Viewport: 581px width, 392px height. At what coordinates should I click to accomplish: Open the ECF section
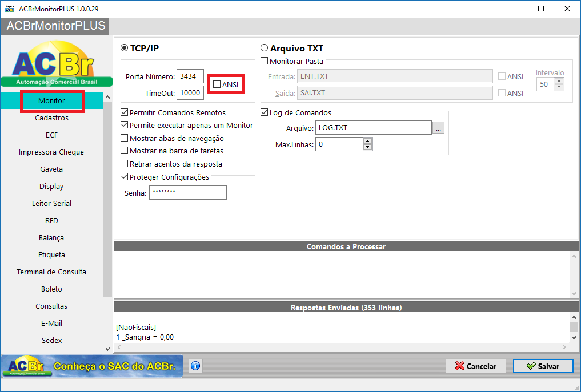coord(51,135)
